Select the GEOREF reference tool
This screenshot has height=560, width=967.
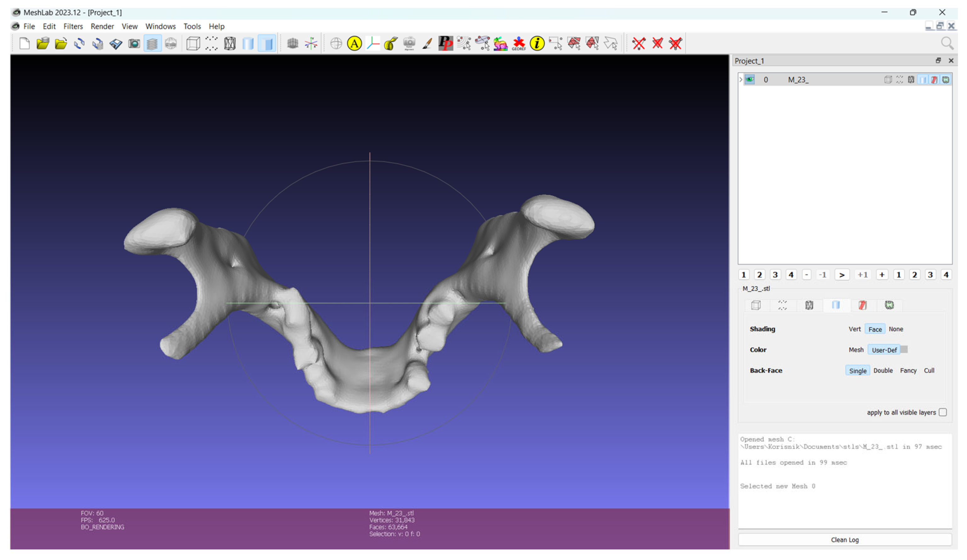tap(518, 43)
